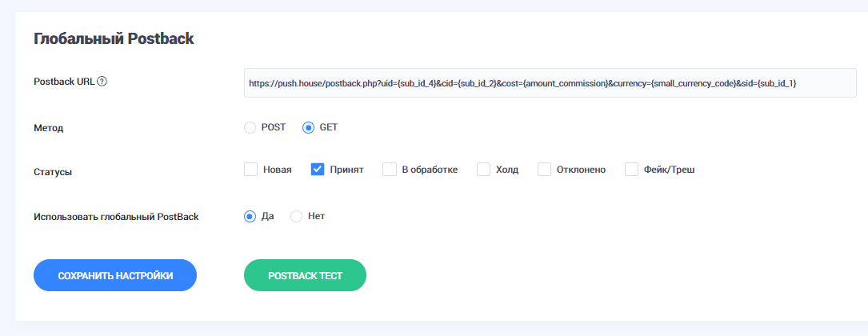The width and height of the screenshot is (868, 336).
Task: Run the 'Postback тест' button
Action: pyautogui.click(x=305, y=275)
